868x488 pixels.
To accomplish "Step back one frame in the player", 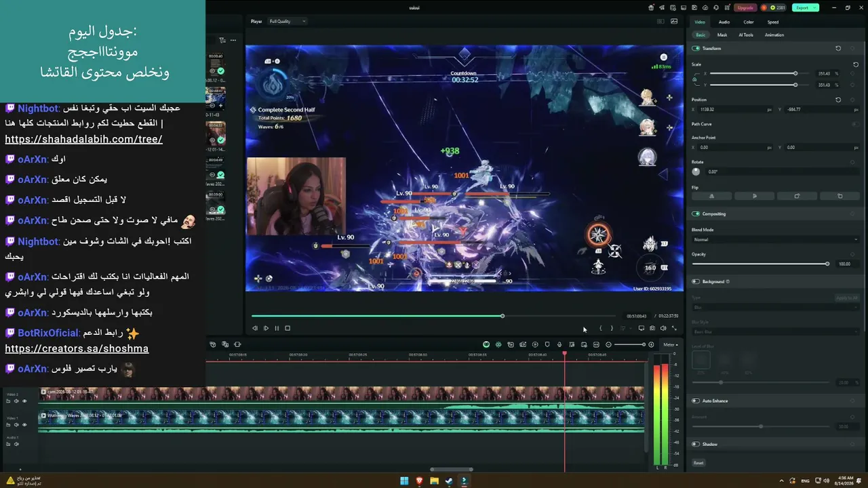I will [x=255, y=328].
